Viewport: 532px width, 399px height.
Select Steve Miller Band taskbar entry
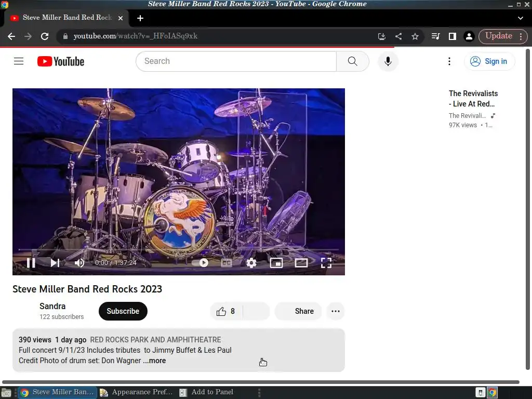tap(58, 392)
